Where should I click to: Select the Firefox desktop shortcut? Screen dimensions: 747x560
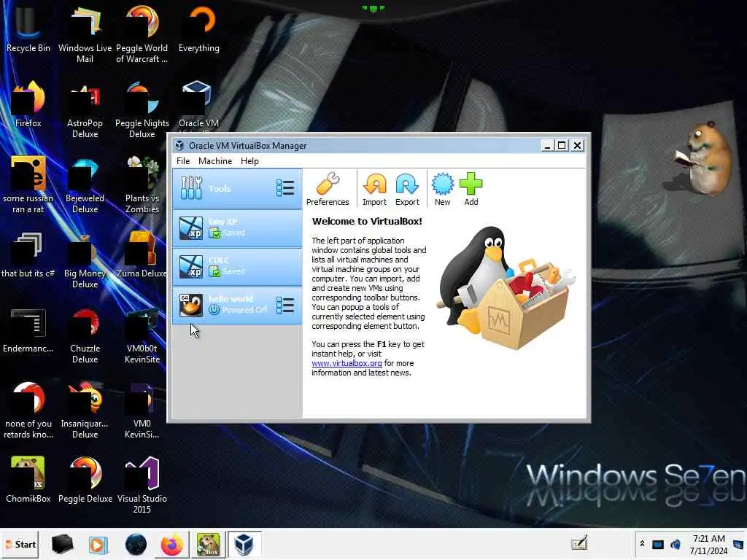(x=28, y=105)
